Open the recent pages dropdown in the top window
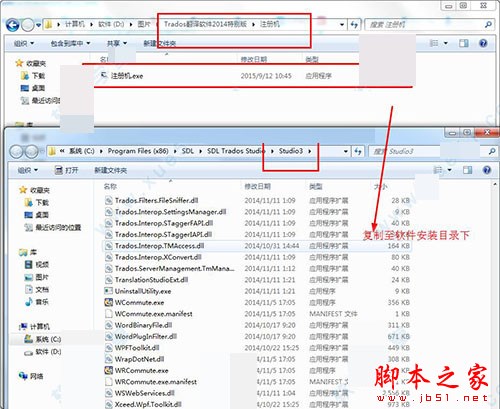500x409 pixels. [38, 25]
